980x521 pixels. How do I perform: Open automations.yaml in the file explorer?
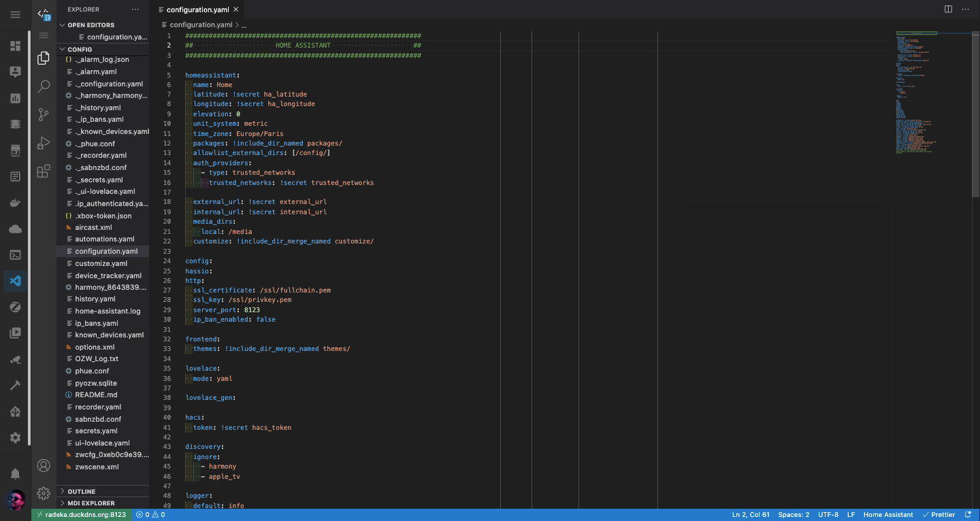pos(103,239)
